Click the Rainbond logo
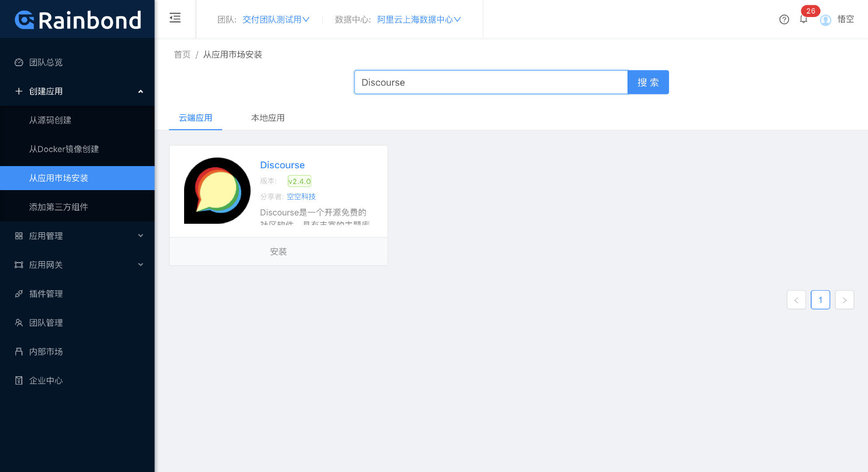868x472 pixels. 78,20
